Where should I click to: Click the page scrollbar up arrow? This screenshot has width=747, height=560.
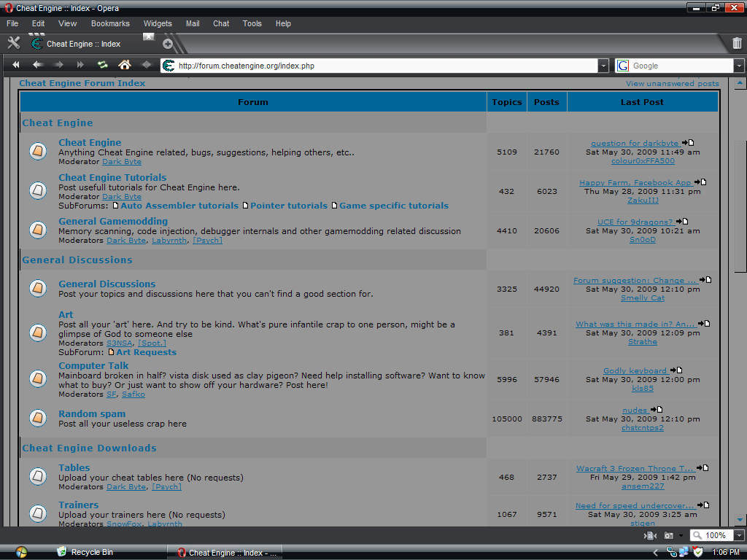click(740, 83)
